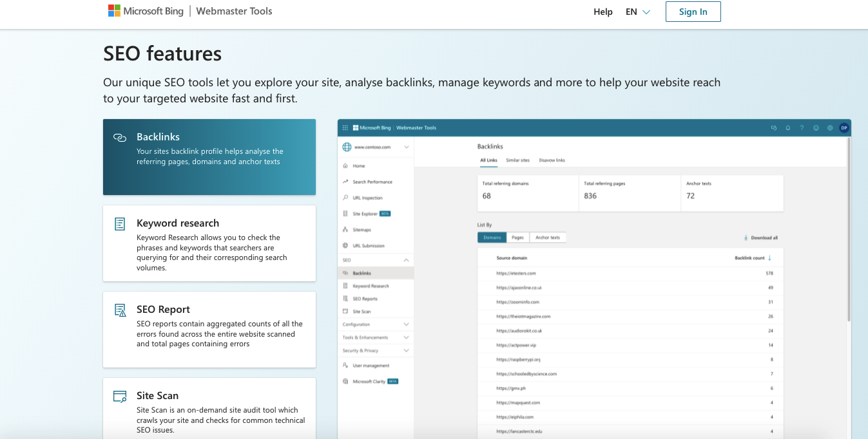Click question mark help icon in preview header

coord(802,127)
